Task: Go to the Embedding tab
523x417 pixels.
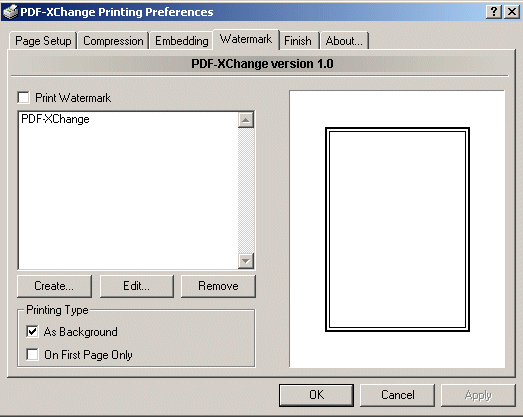Action: [x=181, y=41]
